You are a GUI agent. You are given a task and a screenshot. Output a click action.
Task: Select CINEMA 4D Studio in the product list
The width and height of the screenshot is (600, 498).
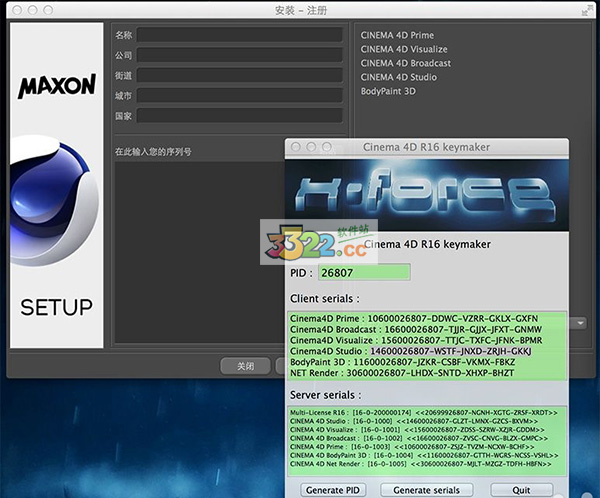point(398,77)
